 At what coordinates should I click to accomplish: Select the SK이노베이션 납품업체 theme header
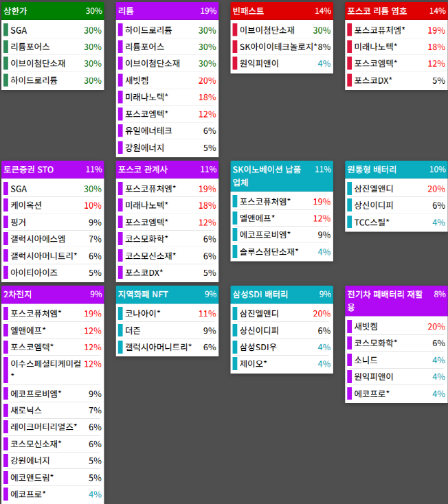click(x=282, y=176)
